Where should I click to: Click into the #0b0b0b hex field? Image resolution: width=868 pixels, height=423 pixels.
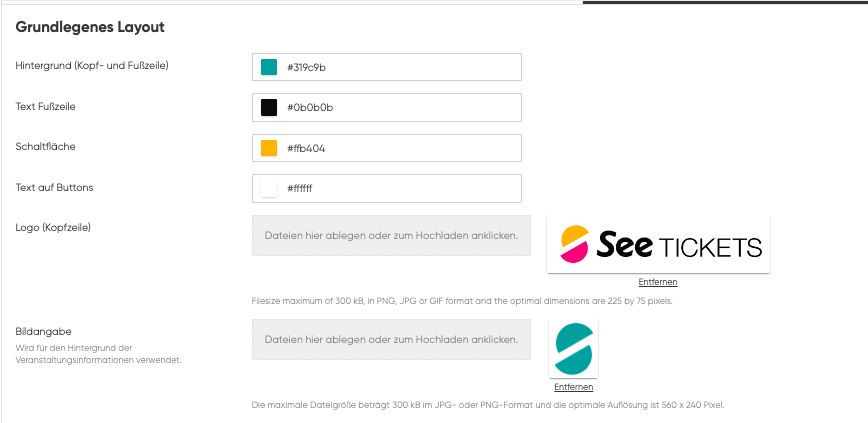pos(387,107)
